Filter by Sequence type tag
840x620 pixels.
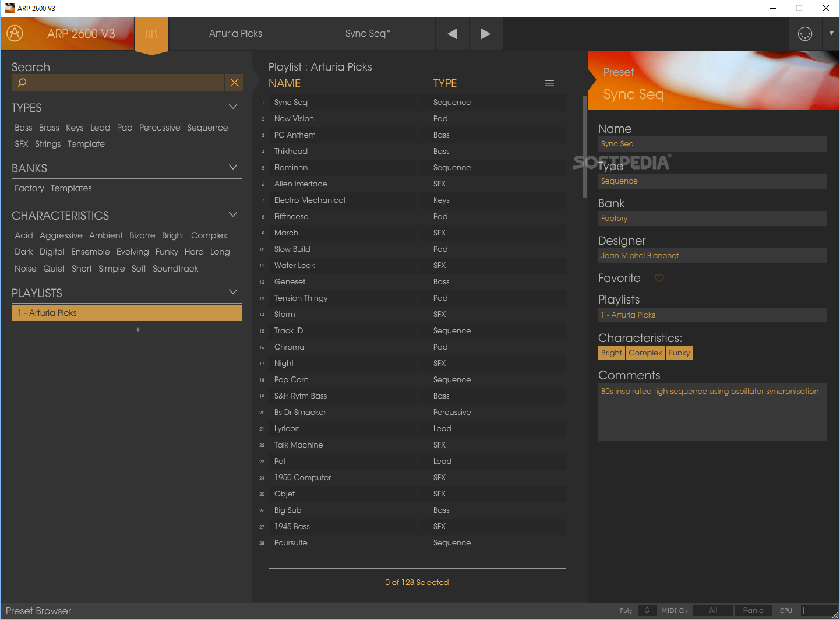207,128
